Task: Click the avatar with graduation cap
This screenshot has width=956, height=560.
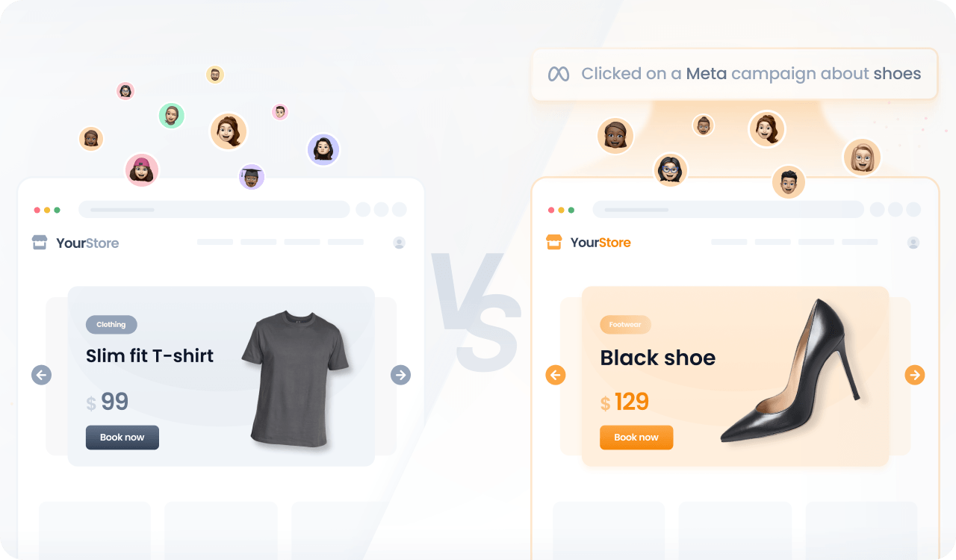Action: [252, 177]
